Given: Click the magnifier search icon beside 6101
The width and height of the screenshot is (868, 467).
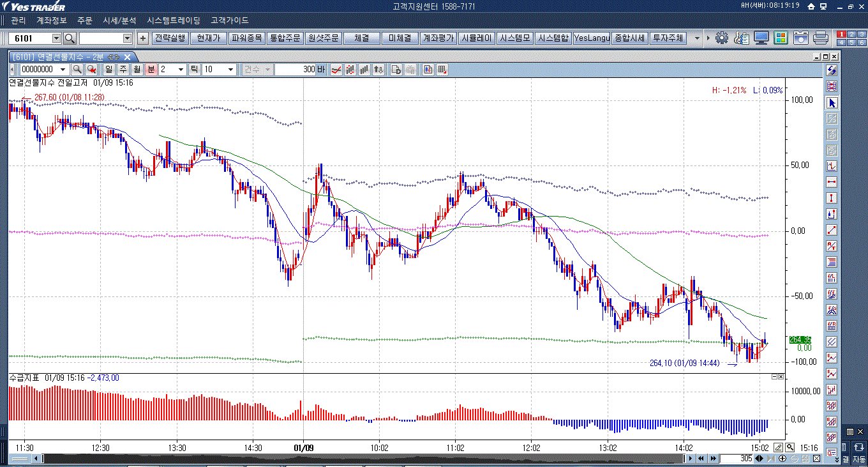Looking at the screenshot, I should (70, 38).
